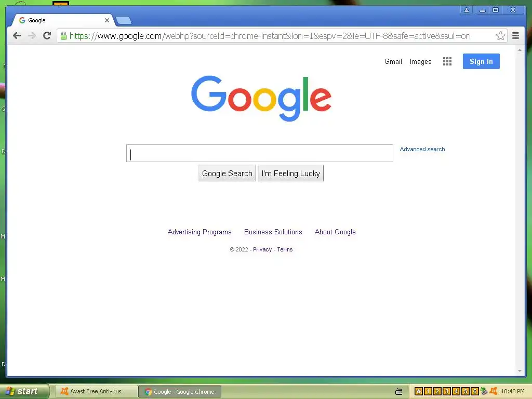Click the on-screen keyboard taskbar icon
This screenshot has height=399, width=532.
click(399, 392)
